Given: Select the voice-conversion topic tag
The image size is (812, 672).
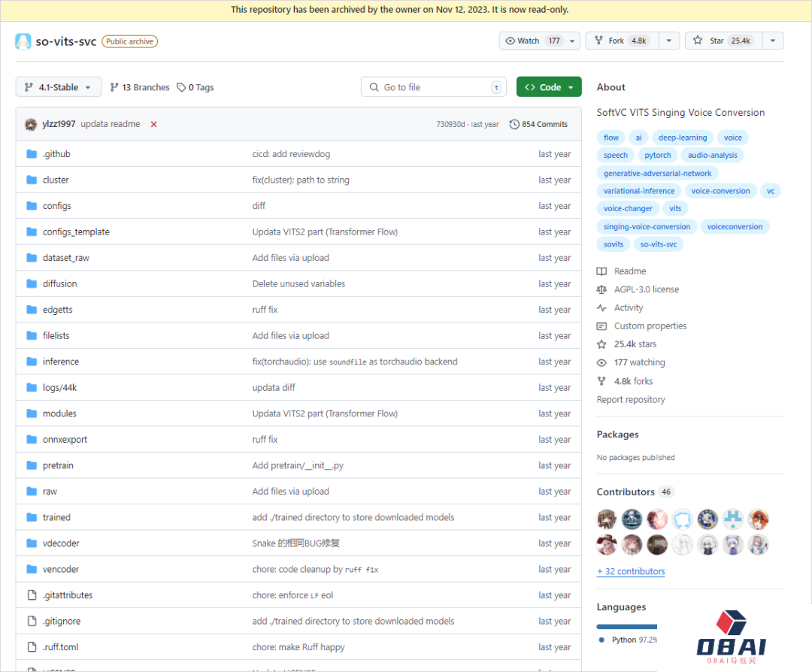Looking at the screenshot, I should click(x=720, y=191).
